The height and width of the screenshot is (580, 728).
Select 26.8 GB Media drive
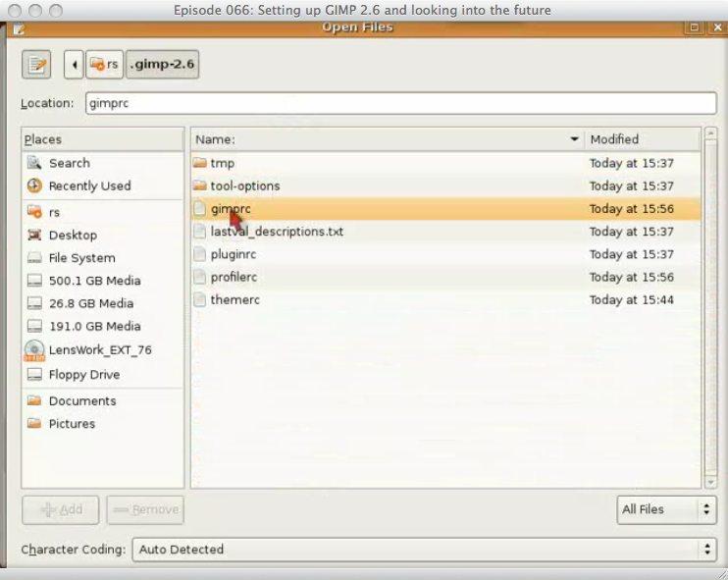[103, 303]
